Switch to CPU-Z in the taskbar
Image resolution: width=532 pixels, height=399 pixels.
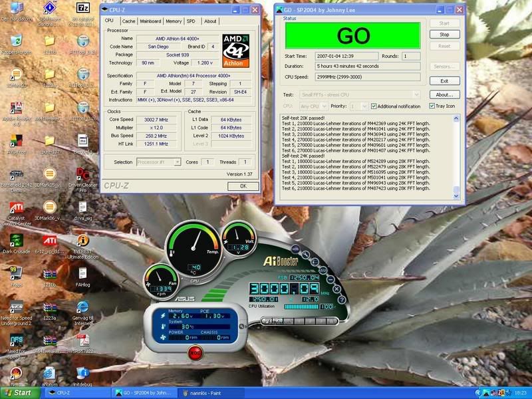[x=77, y=393]
